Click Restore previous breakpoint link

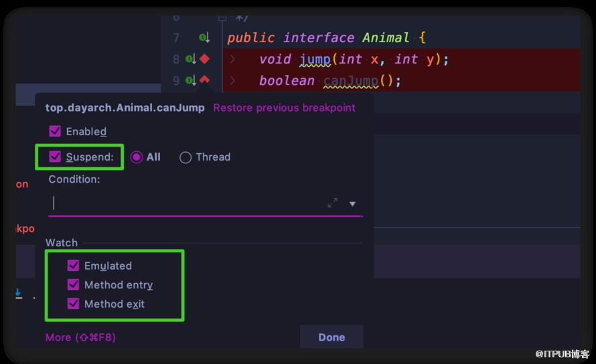(285, 108)
